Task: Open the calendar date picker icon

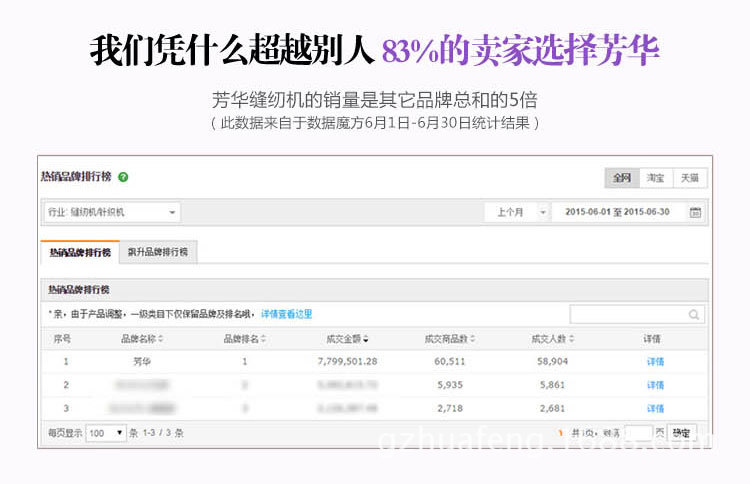Action: [x=695, y=212]
